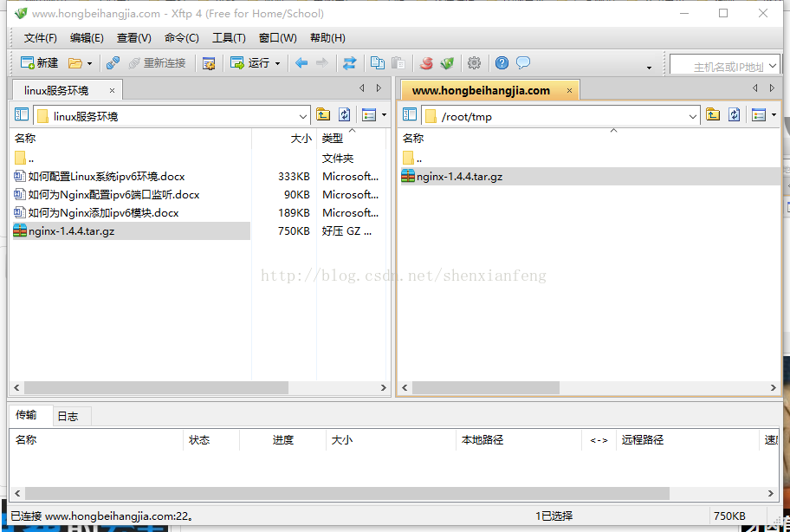Click the New session button (新建)
Viewport: 790px width, 532px height.
point(39,63)
